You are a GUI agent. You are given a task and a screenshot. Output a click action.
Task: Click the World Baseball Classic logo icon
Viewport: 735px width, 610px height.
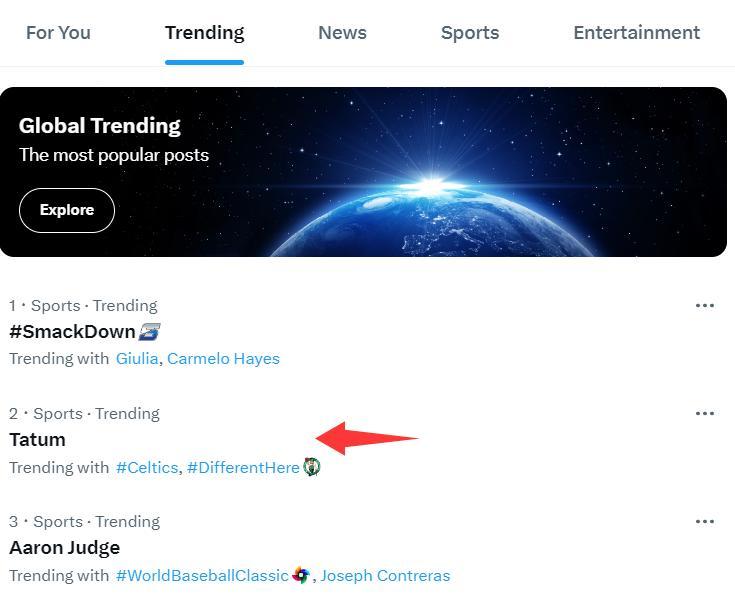[301, 575]
